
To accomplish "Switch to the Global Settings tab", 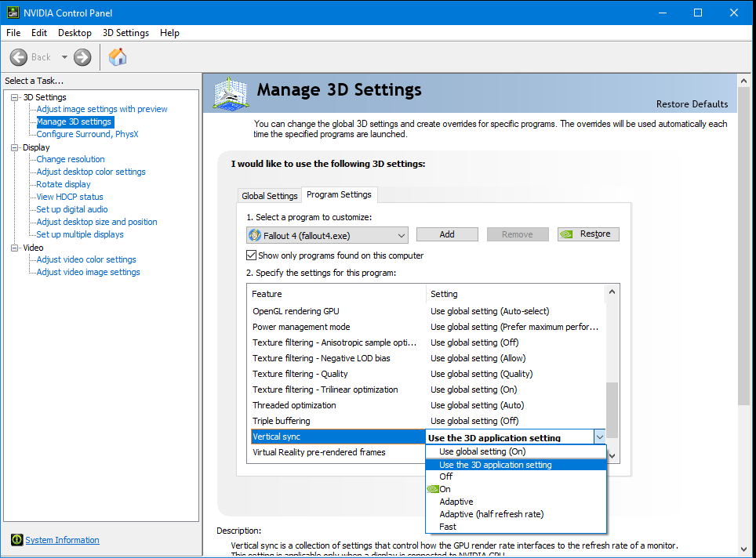I will (269, 196).
